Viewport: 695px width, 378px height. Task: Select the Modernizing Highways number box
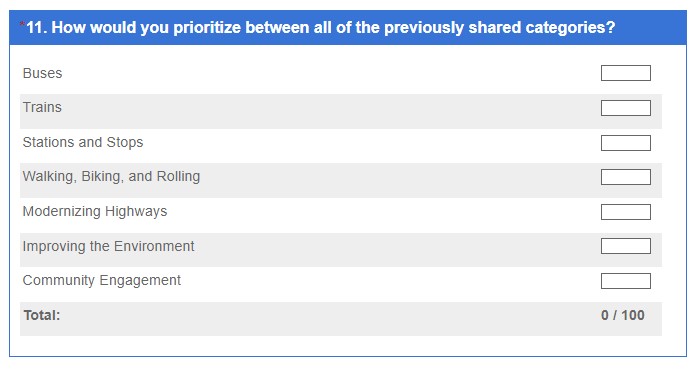625,212
